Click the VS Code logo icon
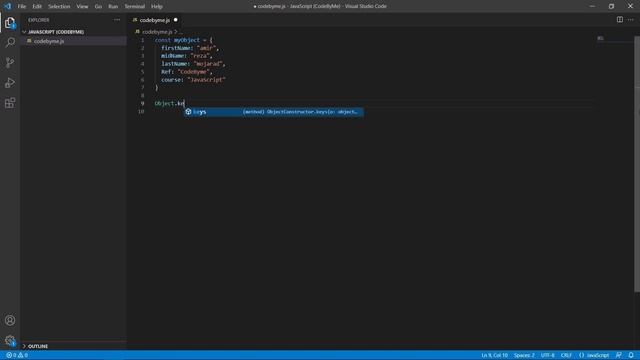640x360 pixels. (x=7, y=6)
